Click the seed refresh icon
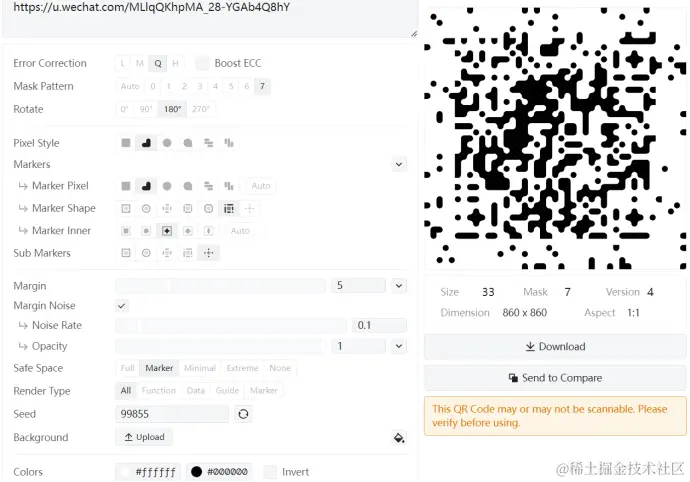The image size is (690, 482). click(x=243, y=414)
